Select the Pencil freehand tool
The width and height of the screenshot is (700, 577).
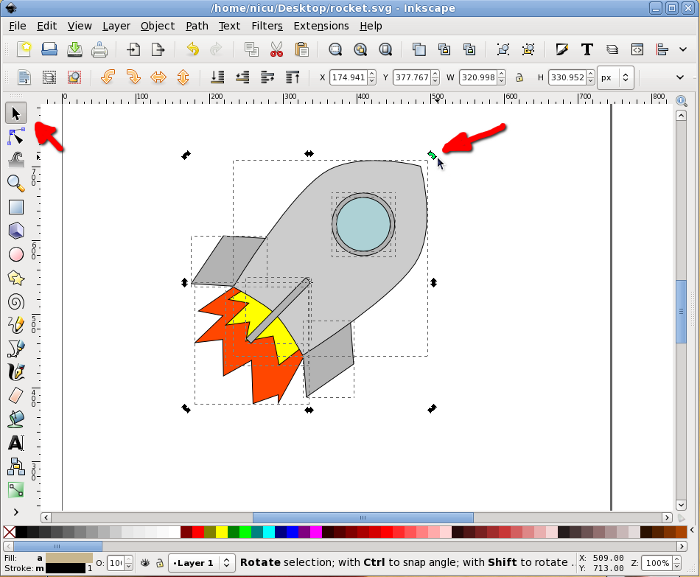[x=16, y=325]
